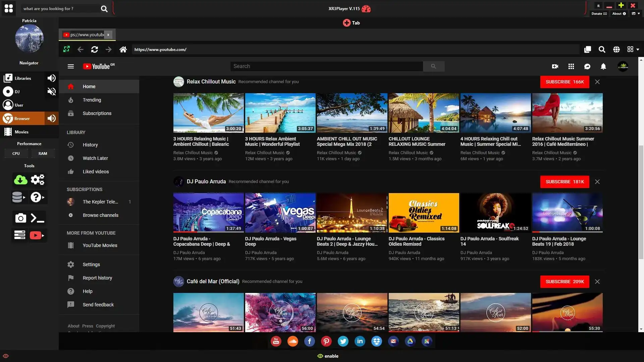
Task: Open Twitter shortcut in bottom bar
Action: click(343, 341)
